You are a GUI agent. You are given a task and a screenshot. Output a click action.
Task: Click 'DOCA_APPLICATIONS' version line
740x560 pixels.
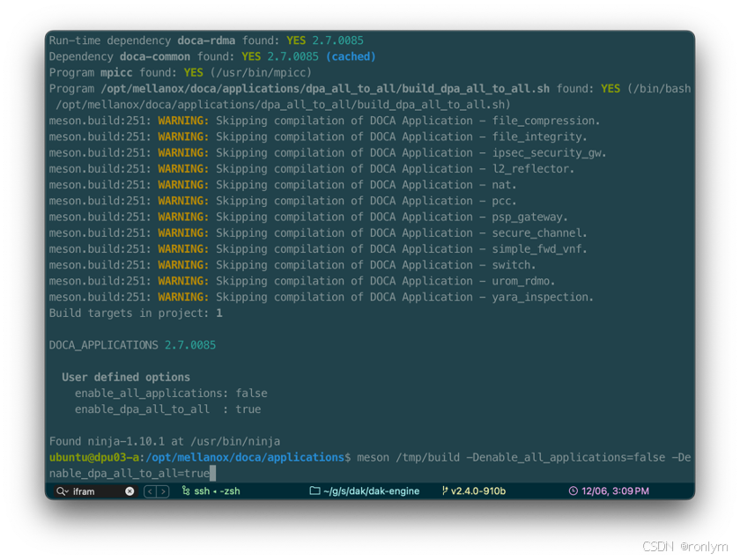[x=132, y=345]
